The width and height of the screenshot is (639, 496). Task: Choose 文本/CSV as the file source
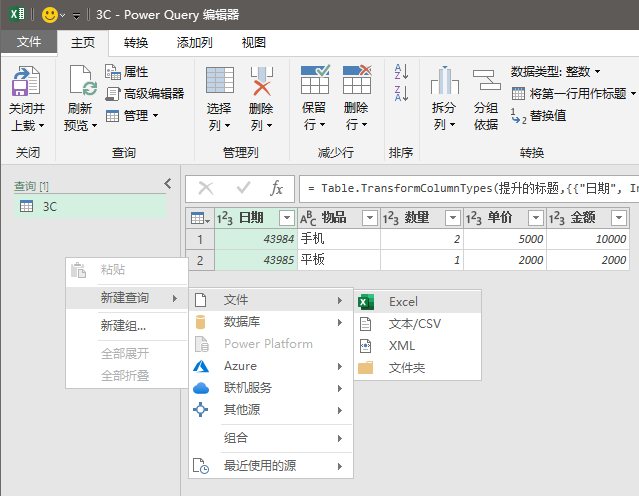pos(418,324)
